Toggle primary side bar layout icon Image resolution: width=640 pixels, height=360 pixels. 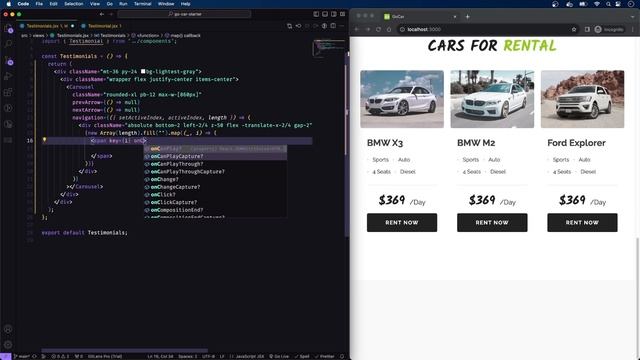point(316,14)
